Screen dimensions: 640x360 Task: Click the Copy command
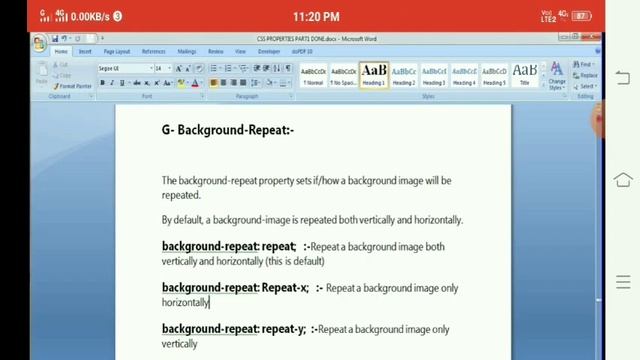tap(62, 76)
